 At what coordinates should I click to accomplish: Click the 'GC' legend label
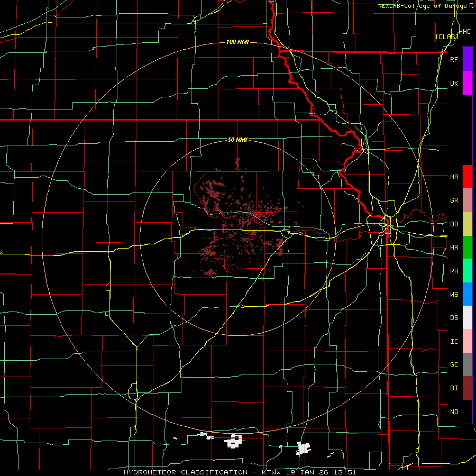(454, 365)
